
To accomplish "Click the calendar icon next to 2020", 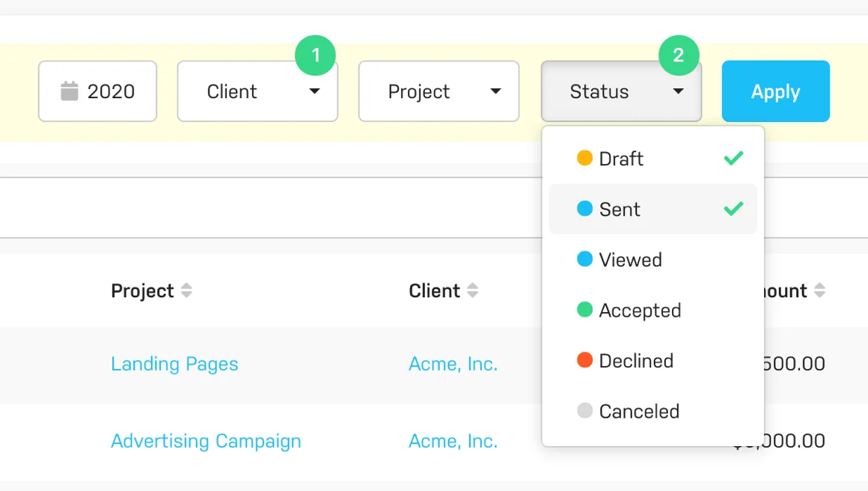I will [x=69, y=91].
